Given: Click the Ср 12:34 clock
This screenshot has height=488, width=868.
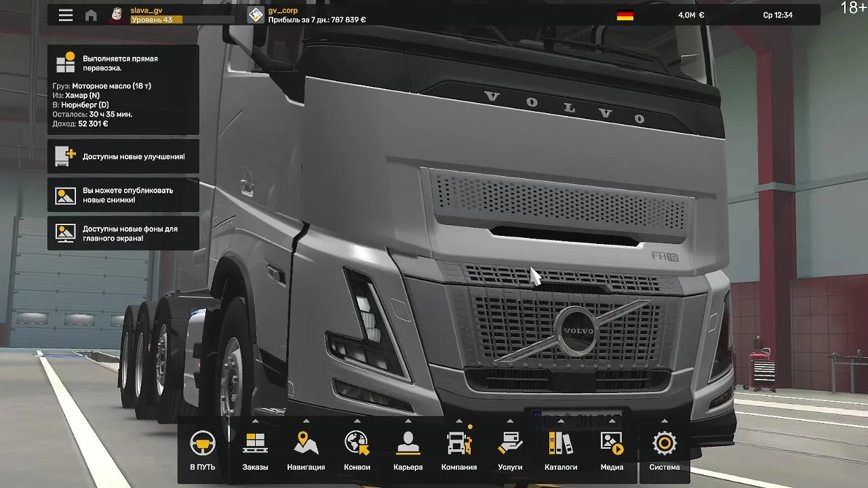Looking at the screenshot, I should click(777, 15).
